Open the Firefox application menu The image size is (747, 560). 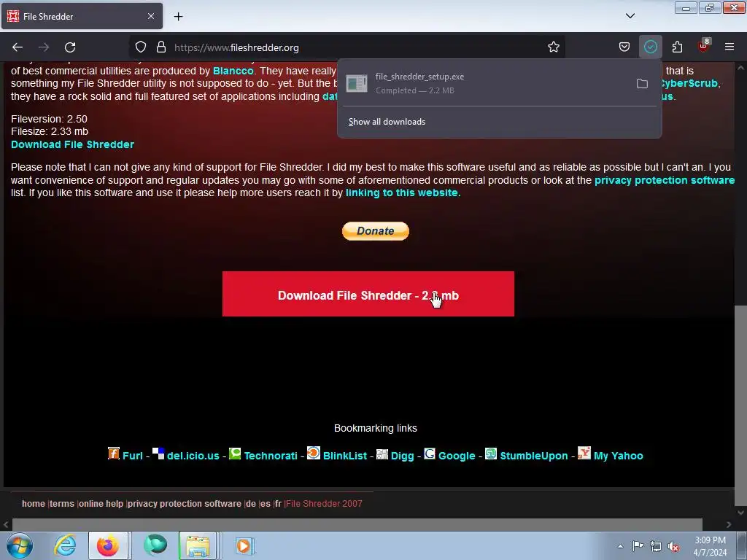click(729, 47)
